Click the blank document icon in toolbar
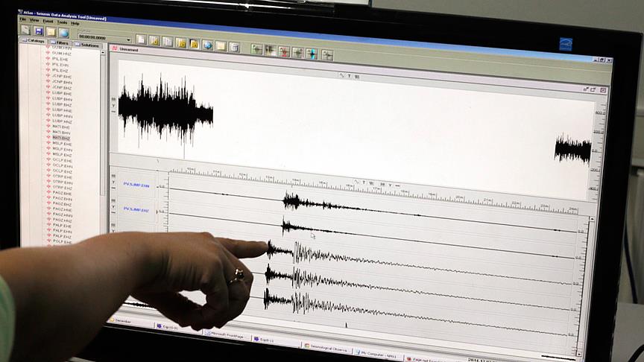The image size is (644, 362). point(141,39)
